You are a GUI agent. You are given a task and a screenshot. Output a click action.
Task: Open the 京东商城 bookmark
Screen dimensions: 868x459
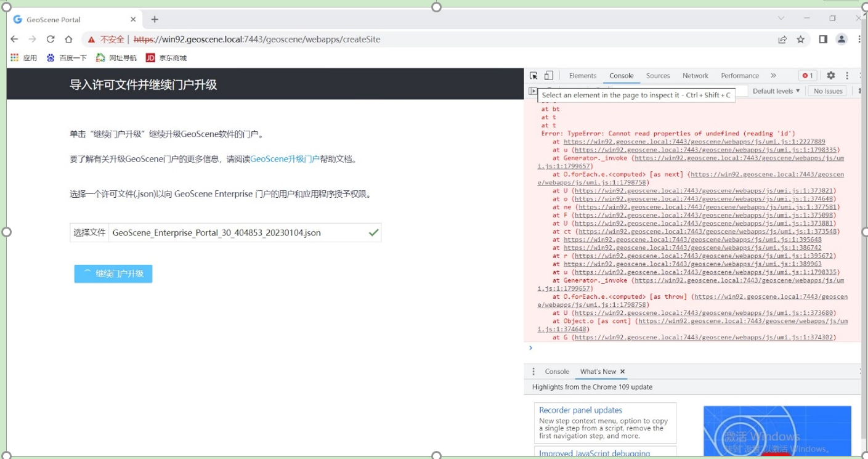point(166,58)
